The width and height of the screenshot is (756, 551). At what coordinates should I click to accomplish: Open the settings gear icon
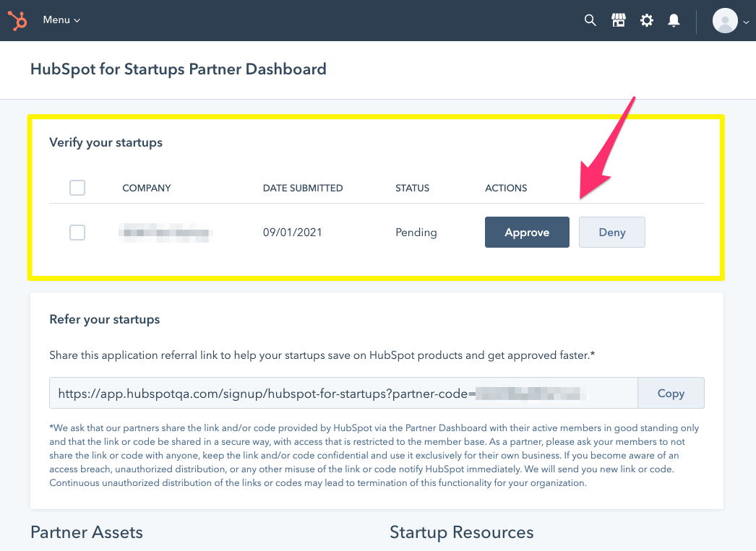pos(647,20)
